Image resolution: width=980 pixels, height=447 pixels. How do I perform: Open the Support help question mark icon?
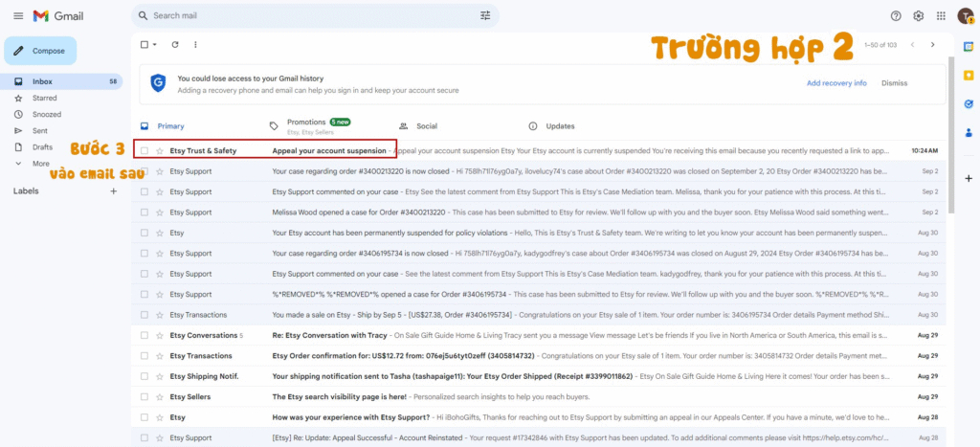point(896,16)
